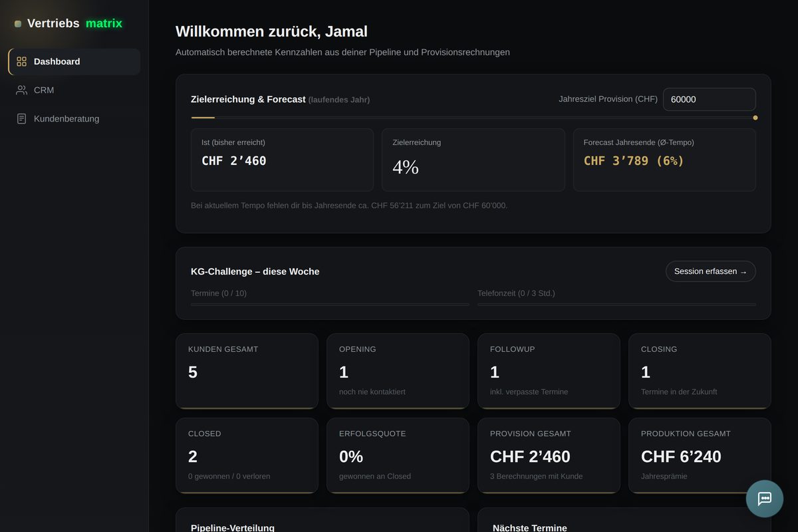Click the 'Willkommen zurück, Jamal' heading
The image size is (798, 532).
pyautogui.click(x=271, y=31)
